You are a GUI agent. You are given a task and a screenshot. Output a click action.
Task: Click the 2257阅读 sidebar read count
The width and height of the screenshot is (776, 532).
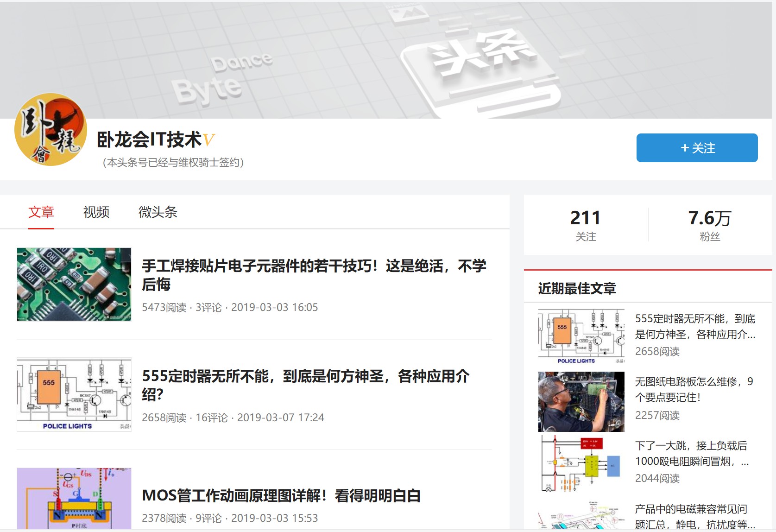pyautogui.click(x=657, y=415)
